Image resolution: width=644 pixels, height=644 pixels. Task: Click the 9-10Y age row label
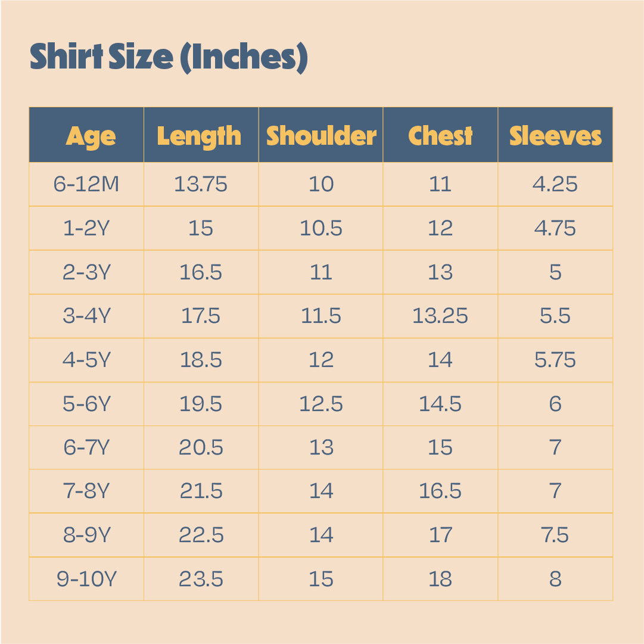pos(86,578)
